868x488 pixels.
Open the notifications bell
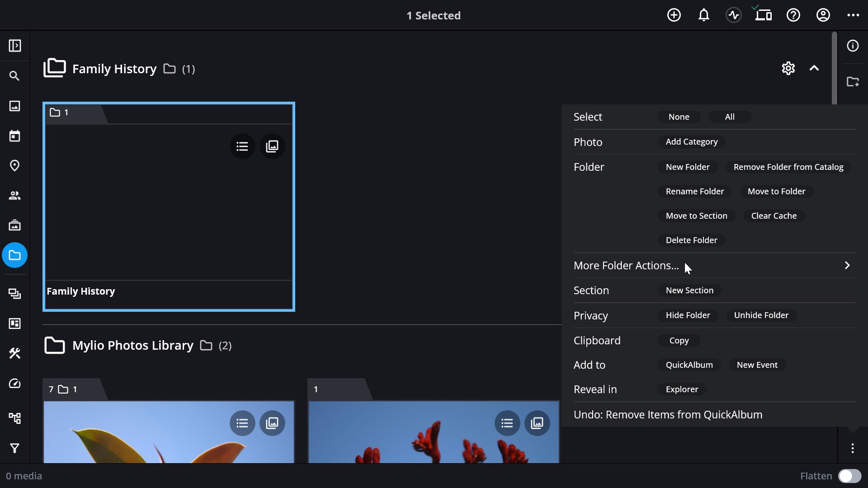click(704, 15)
